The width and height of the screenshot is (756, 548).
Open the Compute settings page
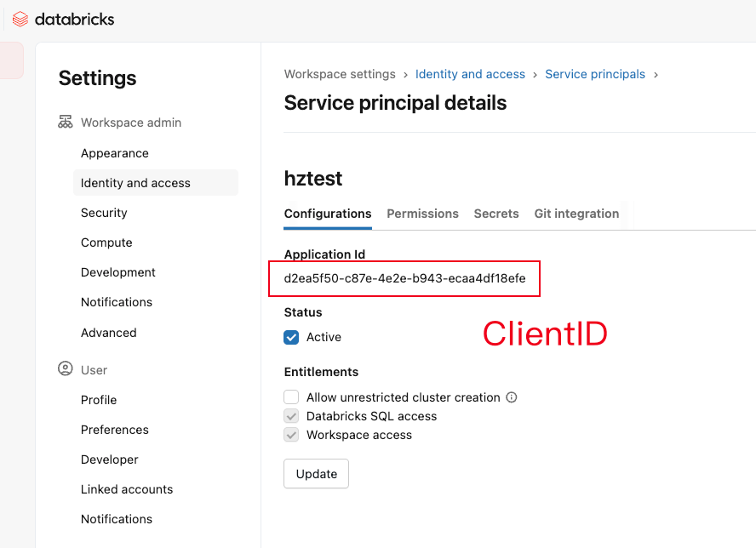coord(106,243)
